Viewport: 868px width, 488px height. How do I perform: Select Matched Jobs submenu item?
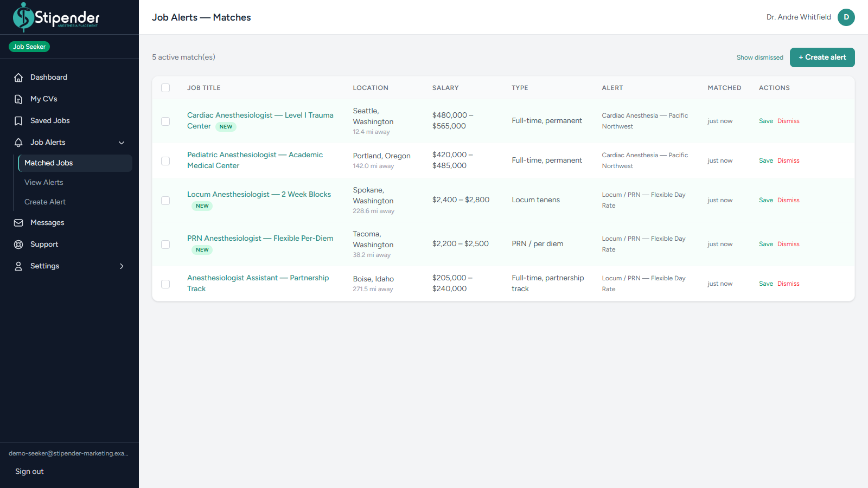[x=75, y=163]
